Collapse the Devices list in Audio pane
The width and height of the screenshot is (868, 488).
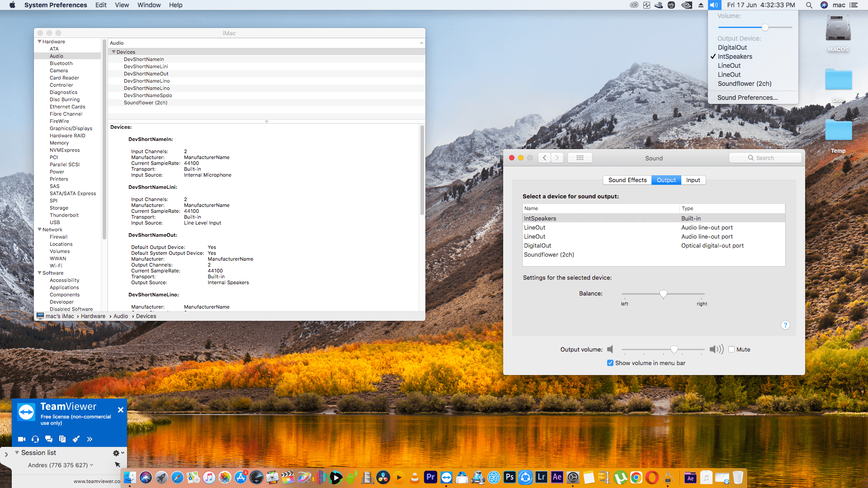(x=113, y=52)
